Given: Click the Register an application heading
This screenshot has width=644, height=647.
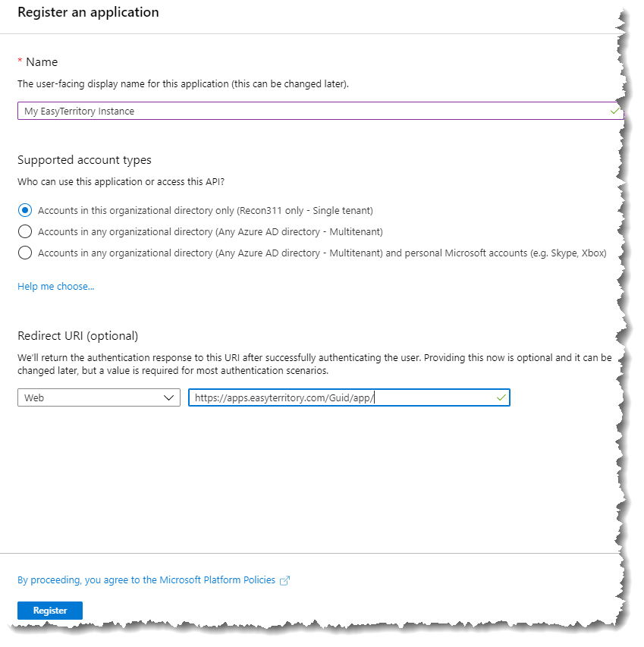Looking at the screenshot, I should [88, 12].
